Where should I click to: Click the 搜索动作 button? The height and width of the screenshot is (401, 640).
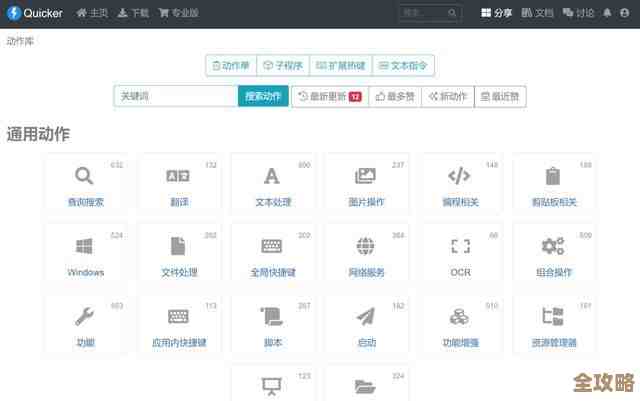[263, 96]
